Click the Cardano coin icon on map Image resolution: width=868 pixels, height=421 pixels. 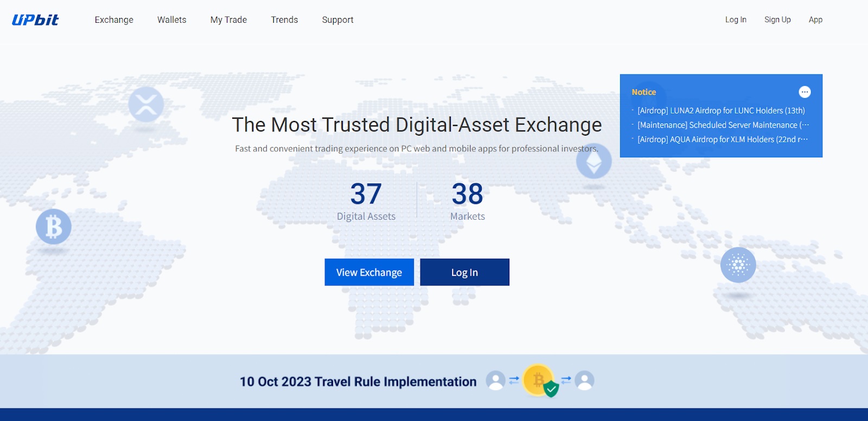[x=738, y=265]
